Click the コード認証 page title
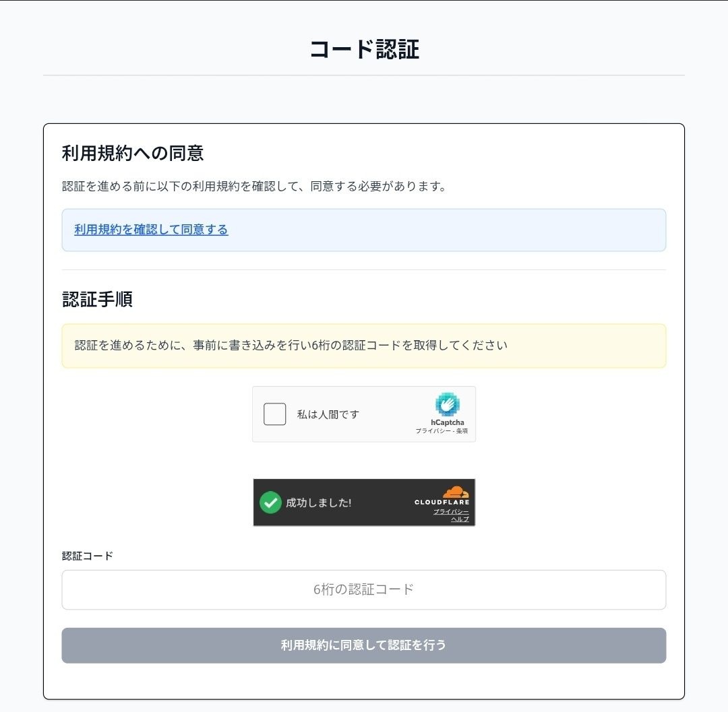Viewport: 728px width, 712px height. [x=364, y=47]
